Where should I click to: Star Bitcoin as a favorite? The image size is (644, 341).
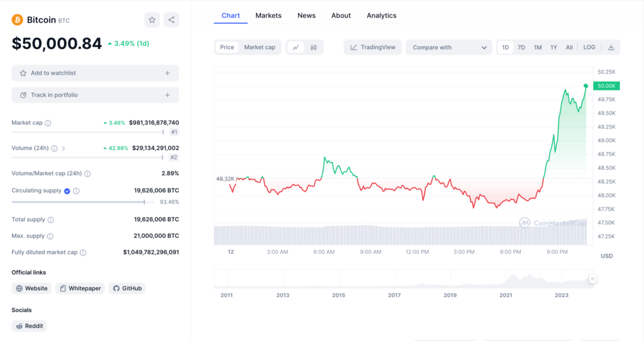152,19
